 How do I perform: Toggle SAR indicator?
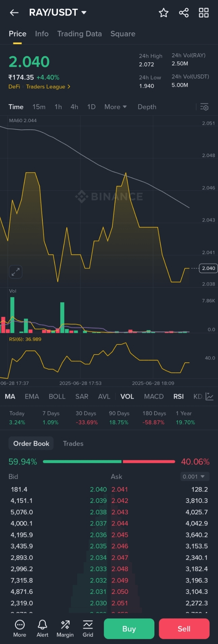click(82, 396)
